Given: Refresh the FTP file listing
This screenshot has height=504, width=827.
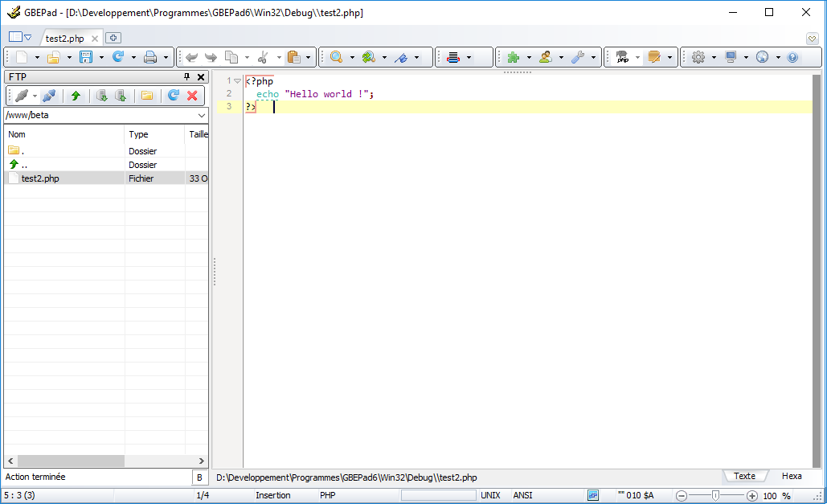Looking at the screenshot, I should tap(173, 96).
